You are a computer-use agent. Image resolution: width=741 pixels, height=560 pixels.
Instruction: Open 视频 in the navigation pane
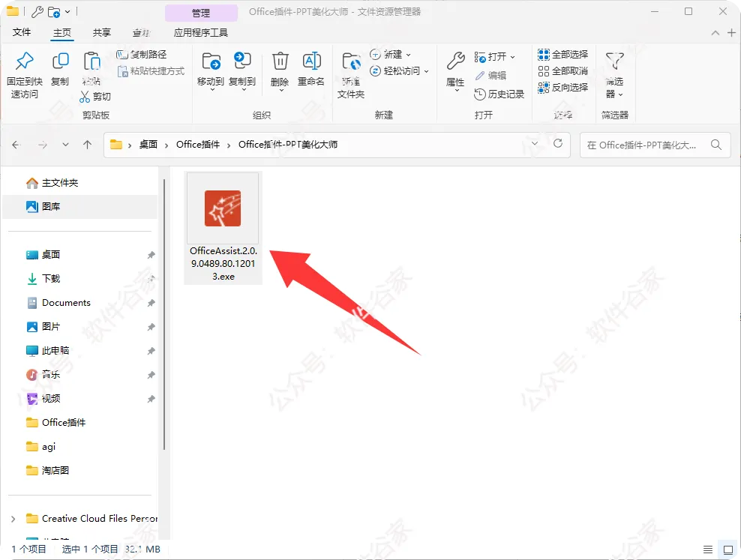click(x=80, y=399)
